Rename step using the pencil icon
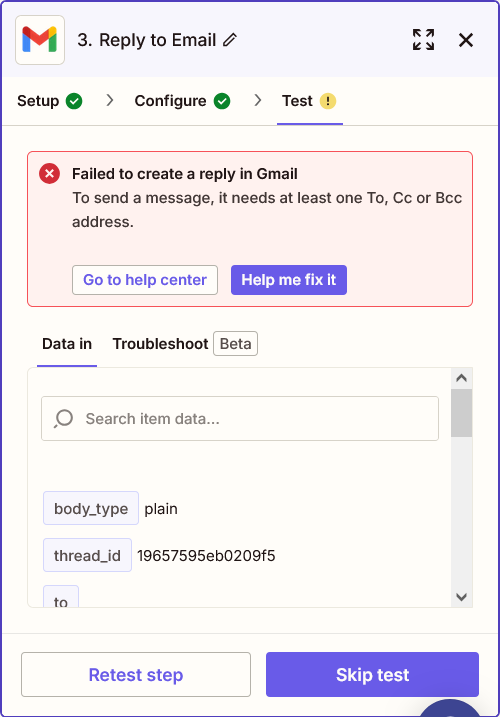Image resolution: width=500 pixels, height=717 pixels. click(x=230, y=40)
